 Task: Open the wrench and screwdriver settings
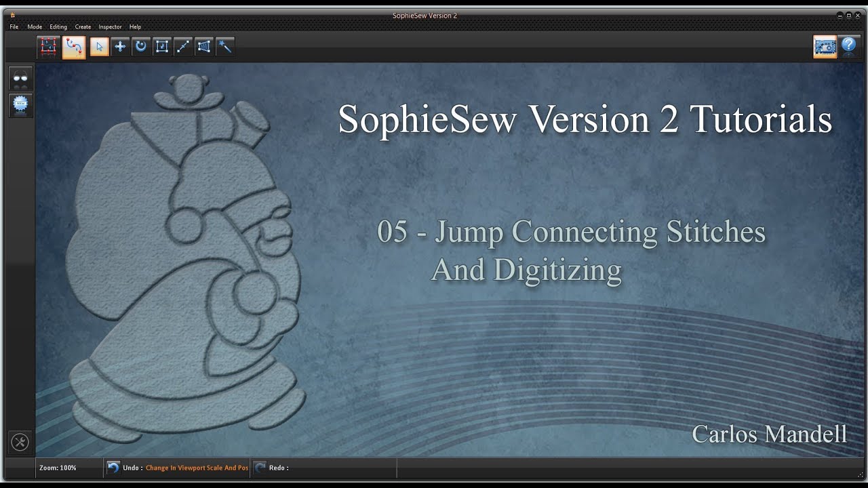20,443
